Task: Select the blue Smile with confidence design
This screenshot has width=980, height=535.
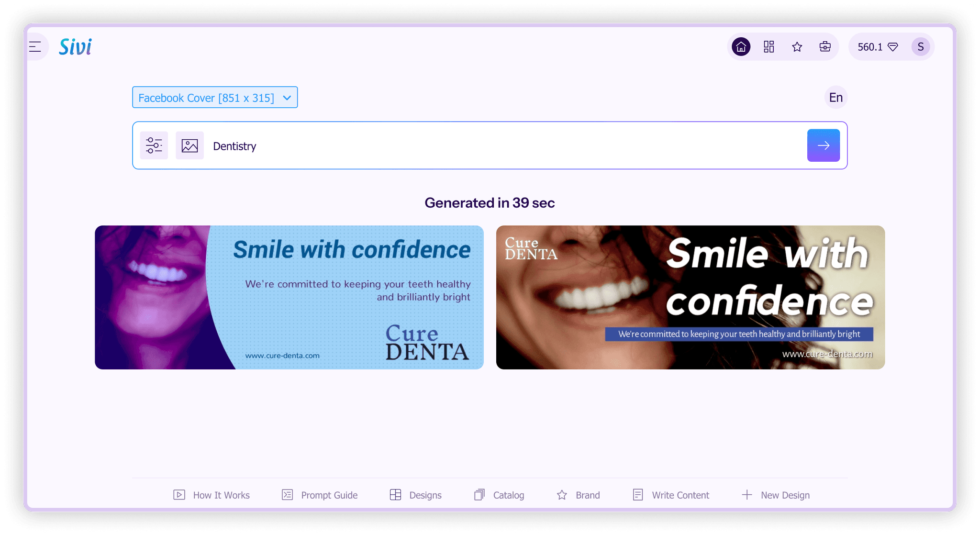Action: 289,297
